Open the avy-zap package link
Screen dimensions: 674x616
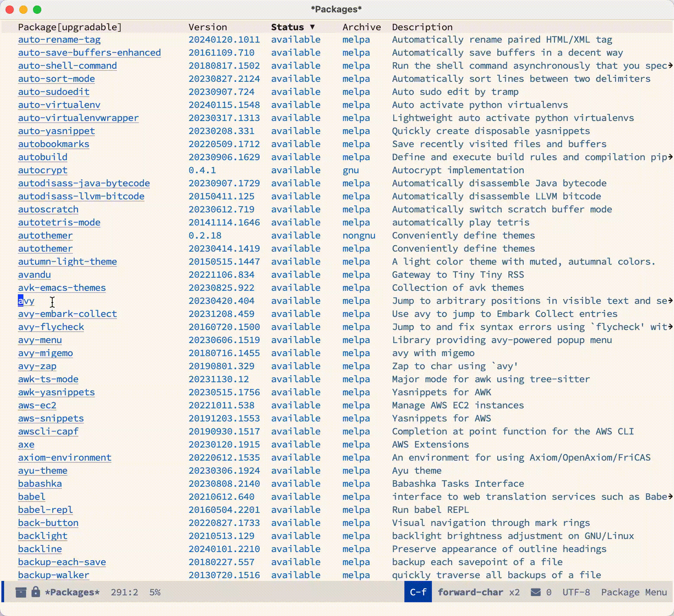(x=37, y=366)
